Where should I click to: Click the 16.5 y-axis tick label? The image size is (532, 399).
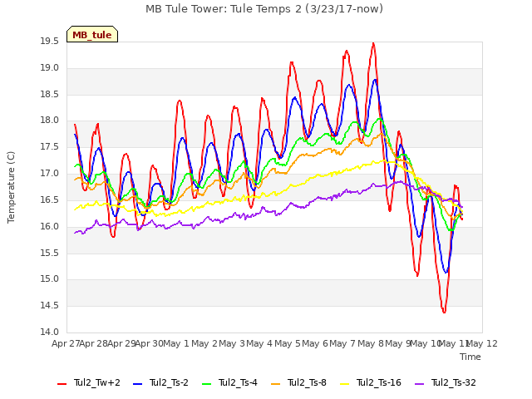coord(50,199)
